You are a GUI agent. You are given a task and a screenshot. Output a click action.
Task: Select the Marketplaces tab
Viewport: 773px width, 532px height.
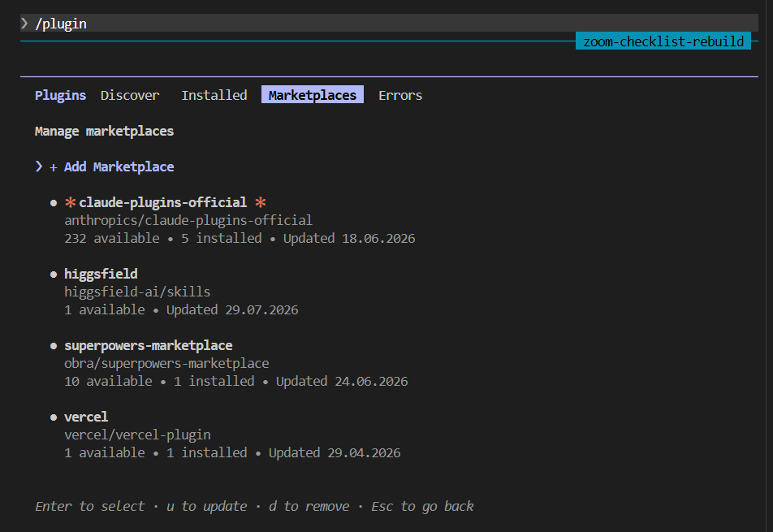[x=312, y=95]
